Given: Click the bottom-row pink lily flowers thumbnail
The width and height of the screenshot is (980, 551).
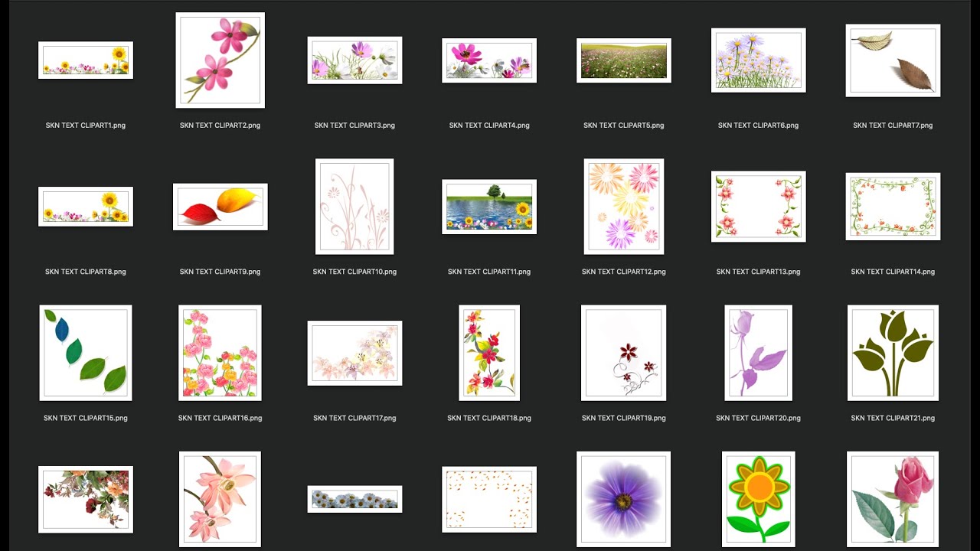Looking at the screenshot, I should tap(220, 500).
